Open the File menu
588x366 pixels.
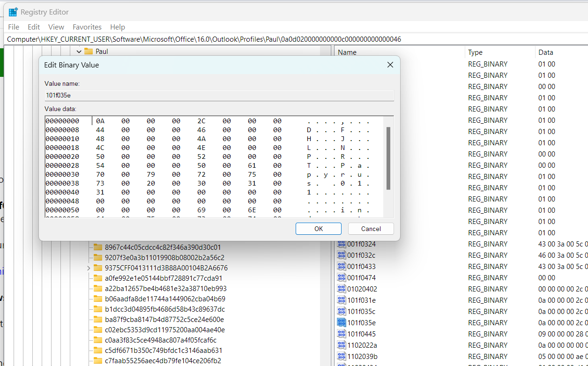[x=14, y=27]
